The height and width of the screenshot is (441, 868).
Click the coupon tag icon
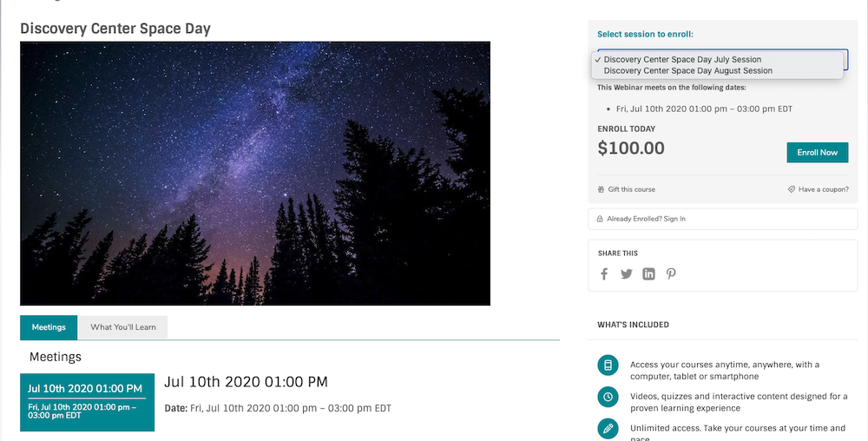tap(792, 189)
